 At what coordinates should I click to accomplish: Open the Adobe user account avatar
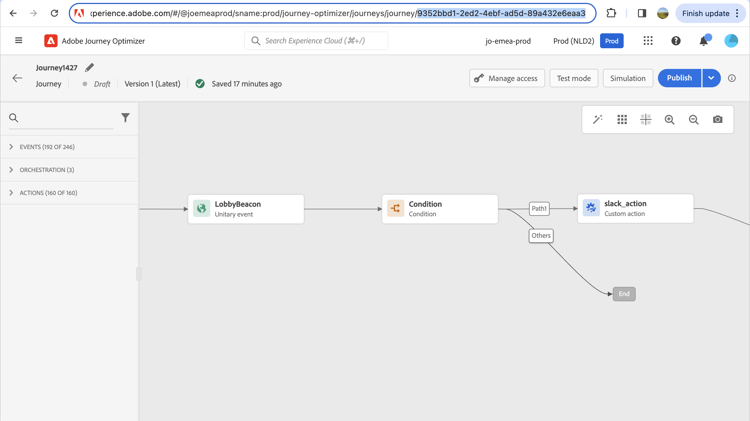[x=731, y=41]
